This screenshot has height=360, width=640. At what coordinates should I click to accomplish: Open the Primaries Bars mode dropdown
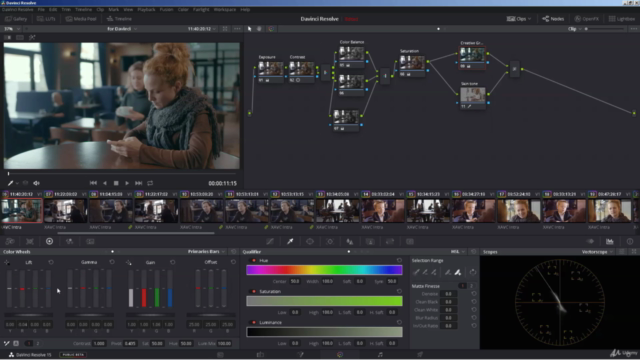206,252
